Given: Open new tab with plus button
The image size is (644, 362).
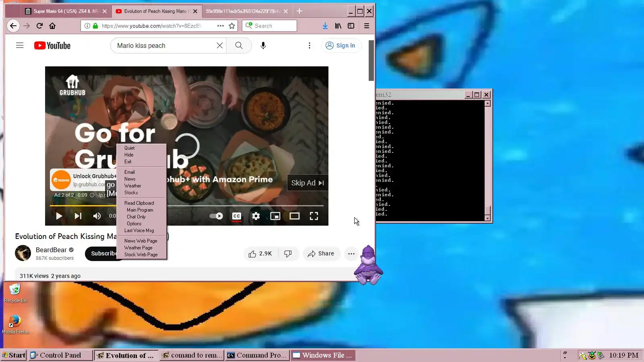Looking at the screenshot, I should [299, 11].
